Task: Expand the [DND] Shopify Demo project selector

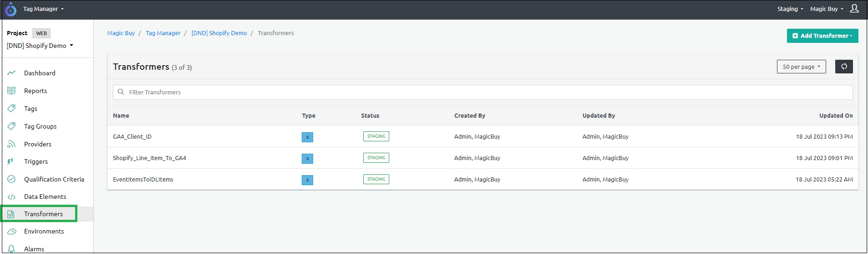Action: (40, 46)
